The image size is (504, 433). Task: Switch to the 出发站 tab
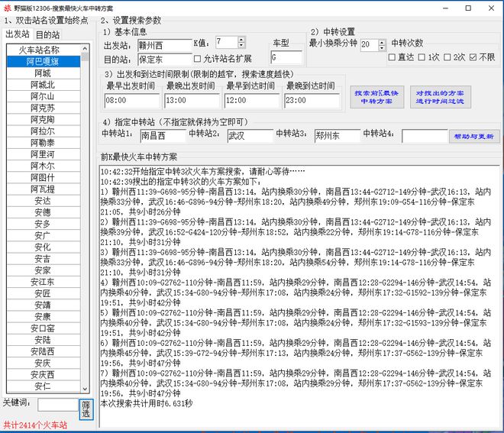[x=18, y=34]
